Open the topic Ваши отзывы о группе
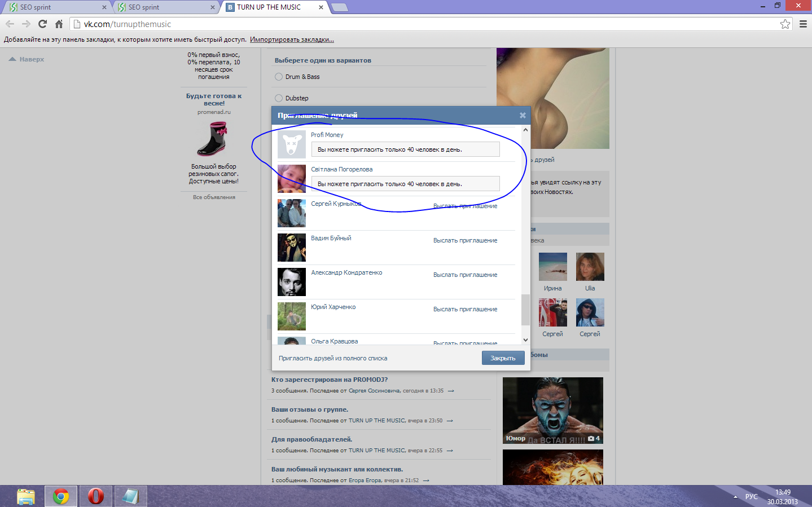The height and width of the screenshot is (507, 812). [310, 409]
